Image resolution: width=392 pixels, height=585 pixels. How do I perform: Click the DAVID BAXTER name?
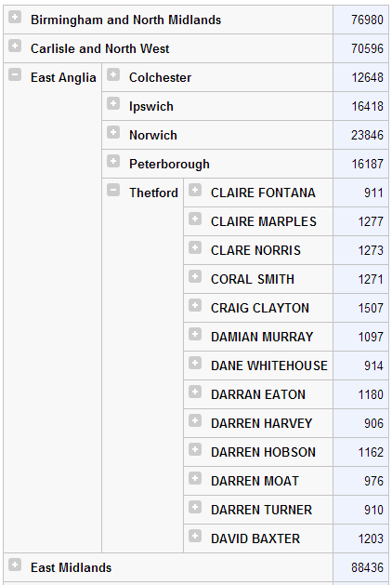255,538
